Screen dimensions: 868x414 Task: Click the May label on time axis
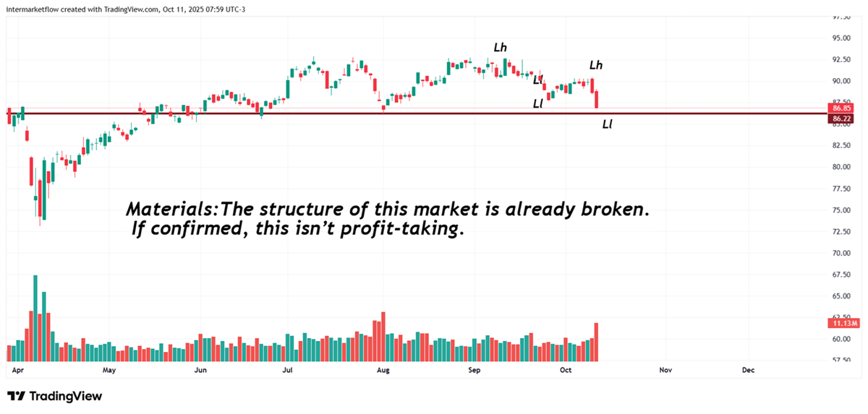[109, 371]
